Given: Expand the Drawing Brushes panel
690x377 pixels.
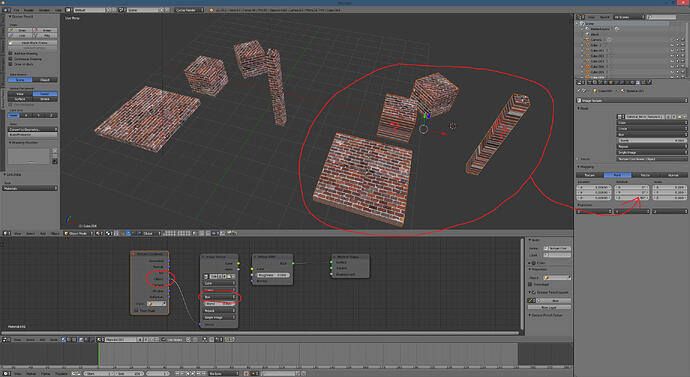Looking at the screenshot, I should click(24, 143).
